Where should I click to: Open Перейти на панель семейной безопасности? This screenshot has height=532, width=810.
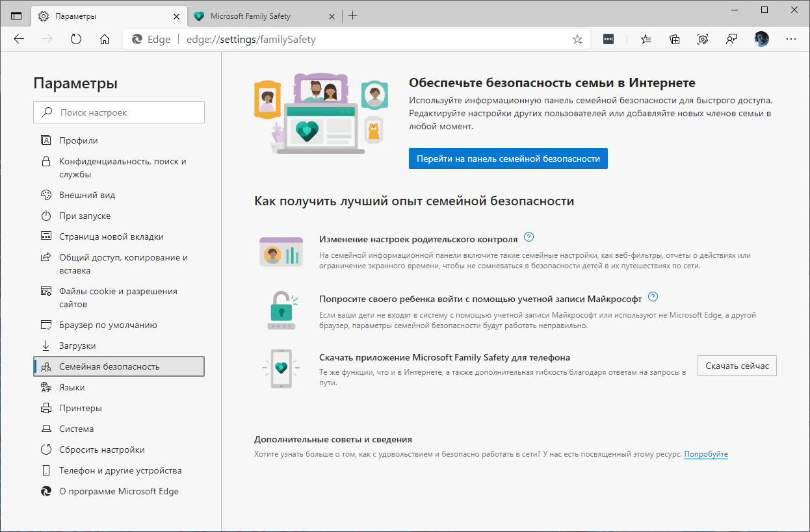[x=508, y=158]
